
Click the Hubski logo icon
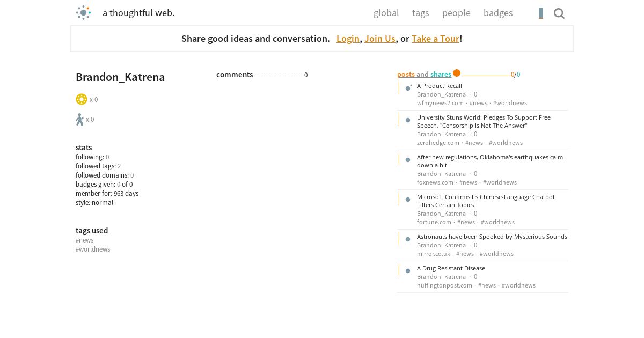click(83, 13)
